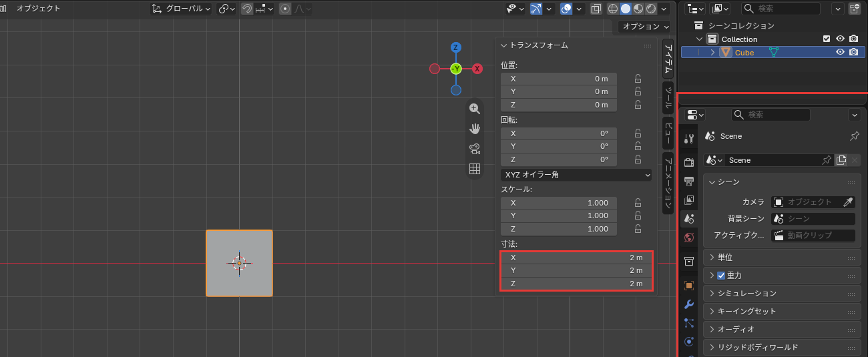Image resolution: width=868 pixels, height=357 pixels.
Task: Expand the キーイングセット panel
Action: click(x=783, y=311)
